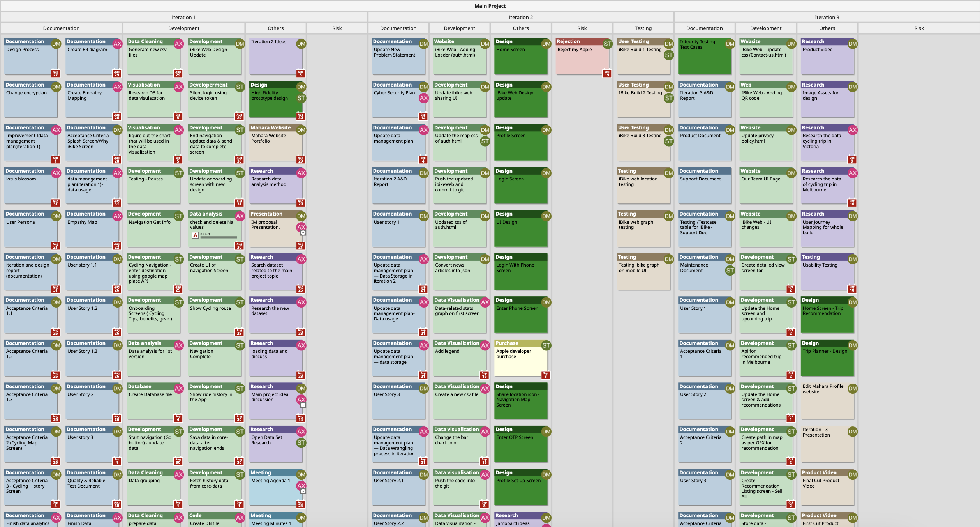The width and height of the screenshot is (980, 527).
Task: Click ST avatar on High Fidelity prototype design card
Action: coord(301,98)
